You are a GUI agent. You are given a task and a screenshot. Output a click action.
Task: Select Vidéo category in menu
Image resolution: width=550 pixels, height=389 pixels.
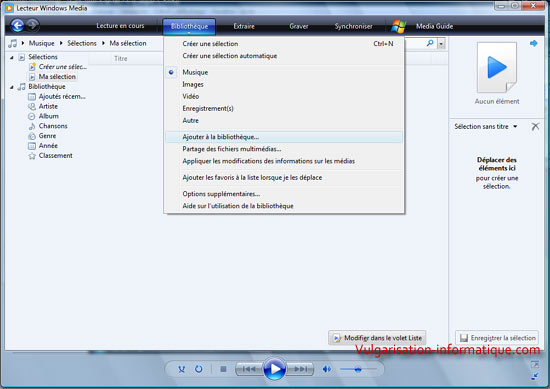284,96
